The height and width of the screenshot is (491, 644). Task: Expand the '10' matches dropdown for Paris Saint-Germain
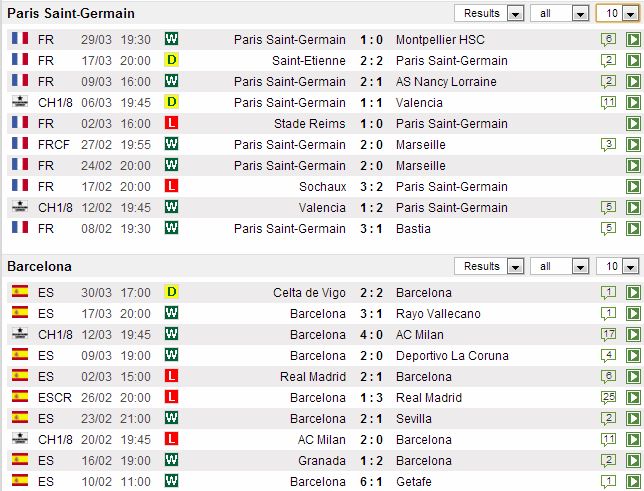tap(617, 14)
